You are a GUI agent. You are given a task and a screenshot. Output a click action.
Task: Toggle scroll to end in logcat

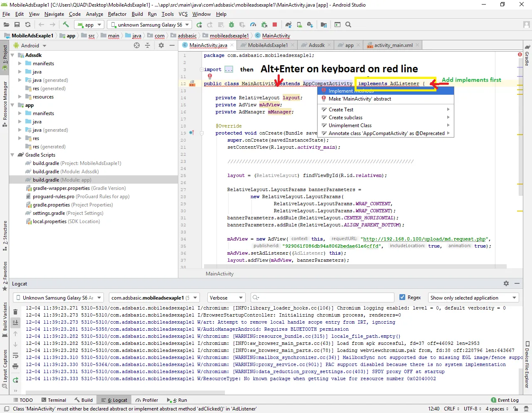click(x=15, y=322)
